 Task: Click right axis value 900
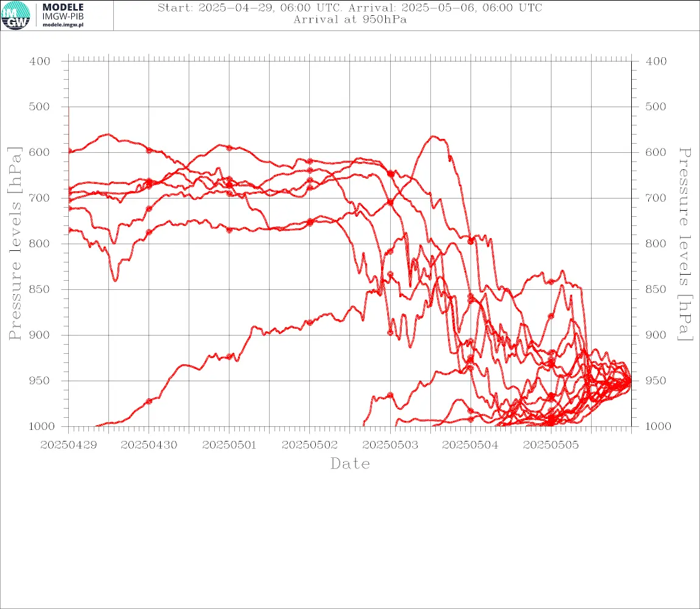(x=656, y=335)
